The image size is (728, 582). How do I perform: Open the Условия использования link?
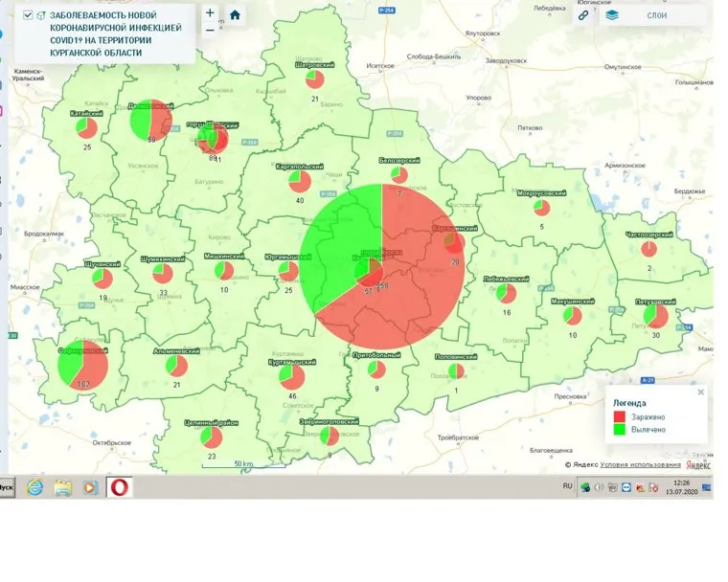pos(641,464)
